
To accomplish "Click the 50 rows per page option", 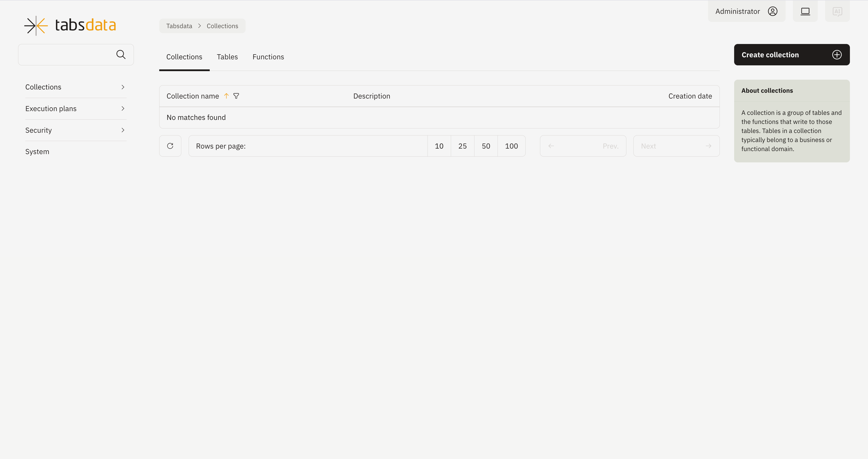I will 486,146.
